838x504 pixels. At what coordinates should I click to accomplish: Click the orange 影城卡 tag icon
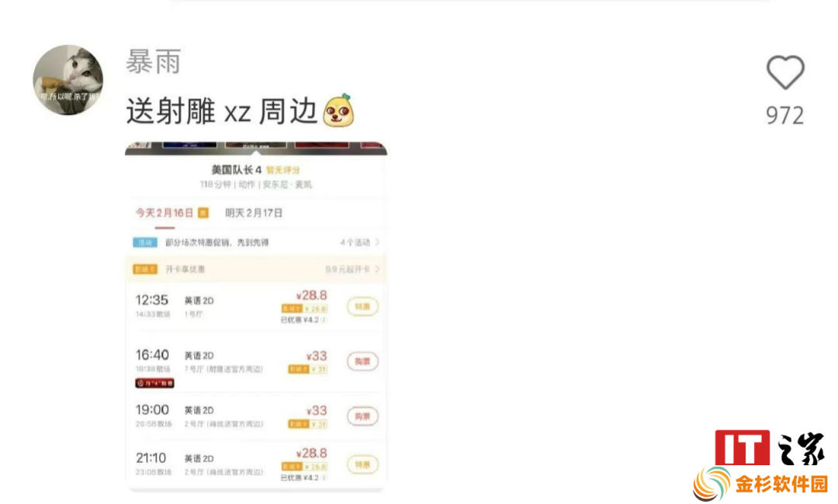coord(145,269)
